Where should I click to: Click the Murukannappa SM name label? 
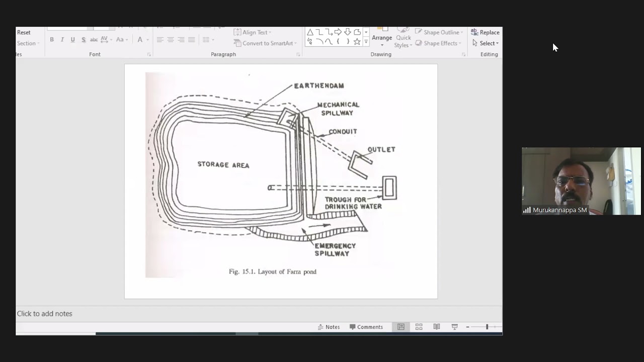tap(559, 210)
